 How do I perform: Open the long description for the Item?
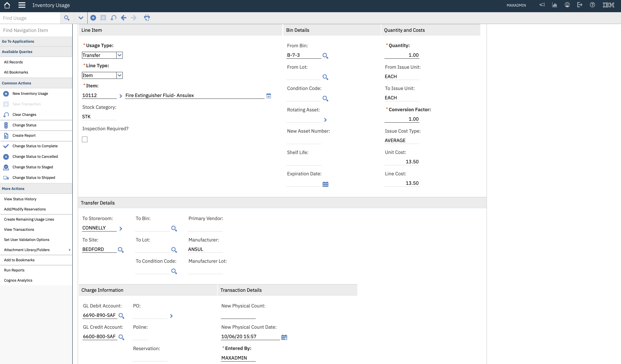pos(268,96)
